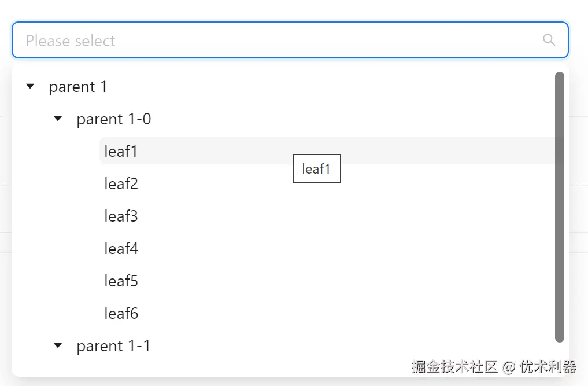Choose the parent 1-0 tree item
588x386 pixels.
coord(113,119)
